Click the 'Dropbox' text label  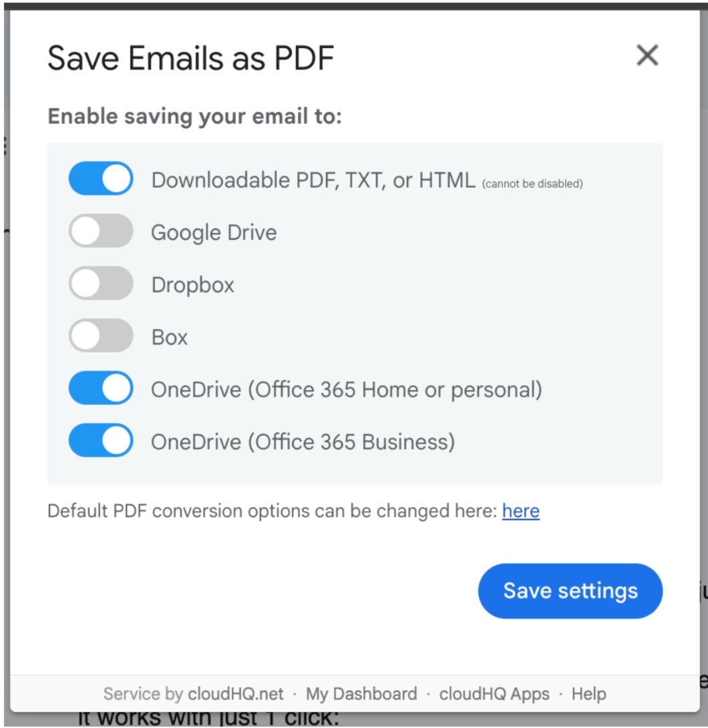(x=192, y=285)
